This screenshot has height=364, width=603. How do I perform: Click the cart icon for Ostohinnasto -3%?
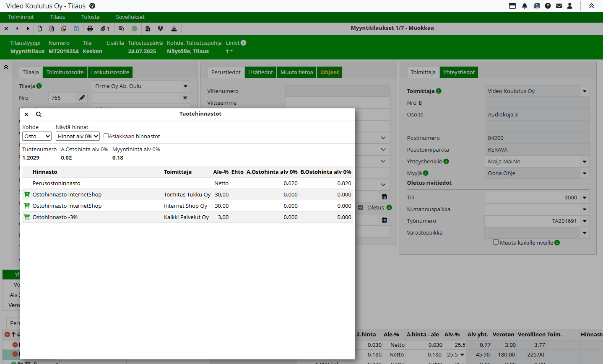pos(27,217)
